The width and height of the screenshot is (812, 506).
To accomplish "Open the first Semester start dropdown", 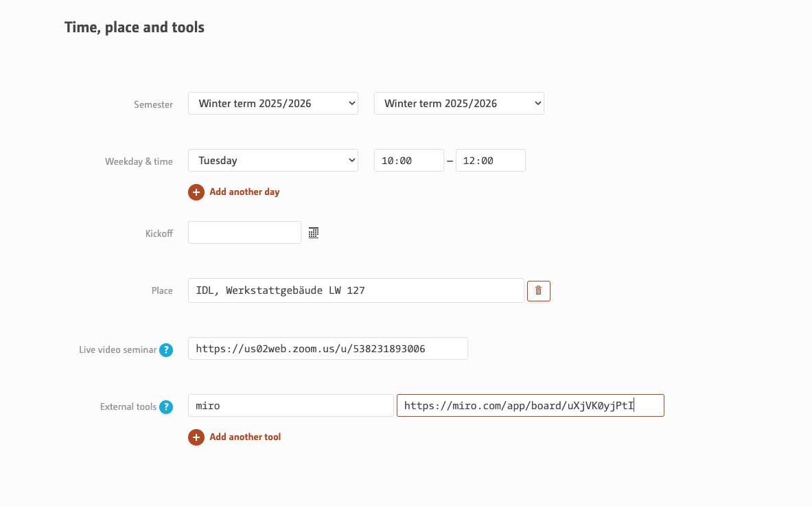I will (x=273, y=104).
